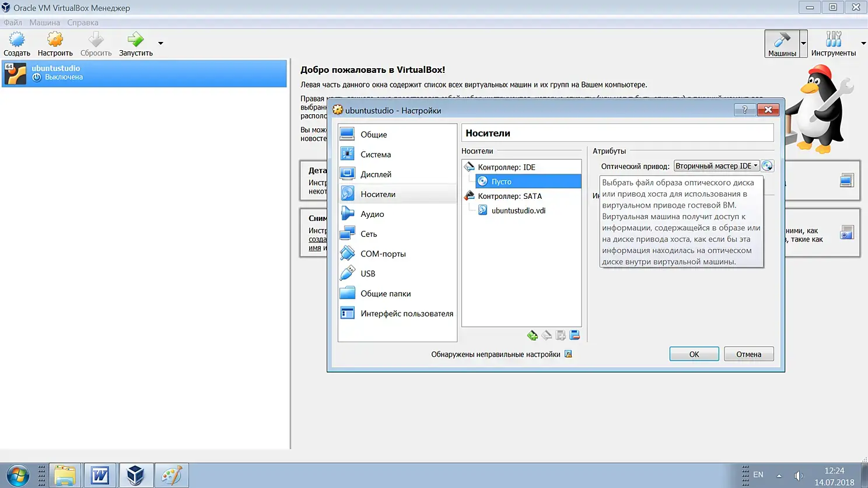Open Microsoft Word from the taskbar
This screenshot has width=868, height=488.
coord(100,476)
